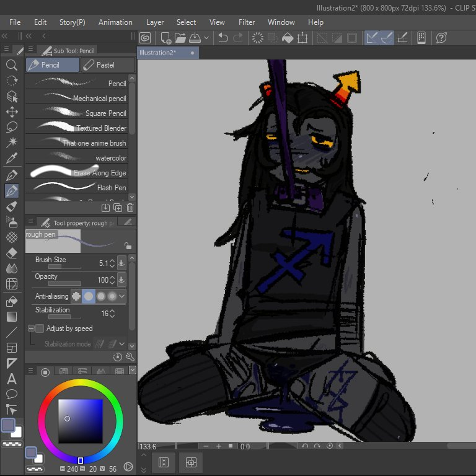Image resolution: width=476 pixels, height=476 pixels.
Task: Expand the anti-aliasing options dropdown
Action: click(121, 296)
